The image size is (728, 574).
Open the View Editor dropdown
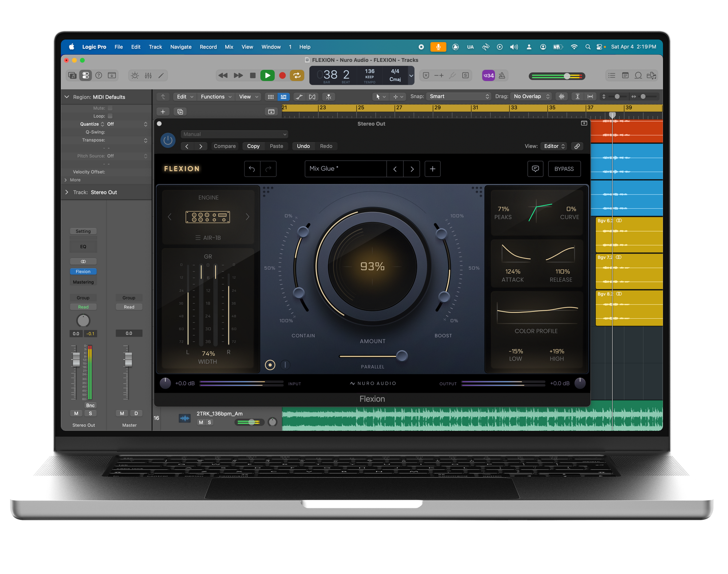click(x=554, y=146)
